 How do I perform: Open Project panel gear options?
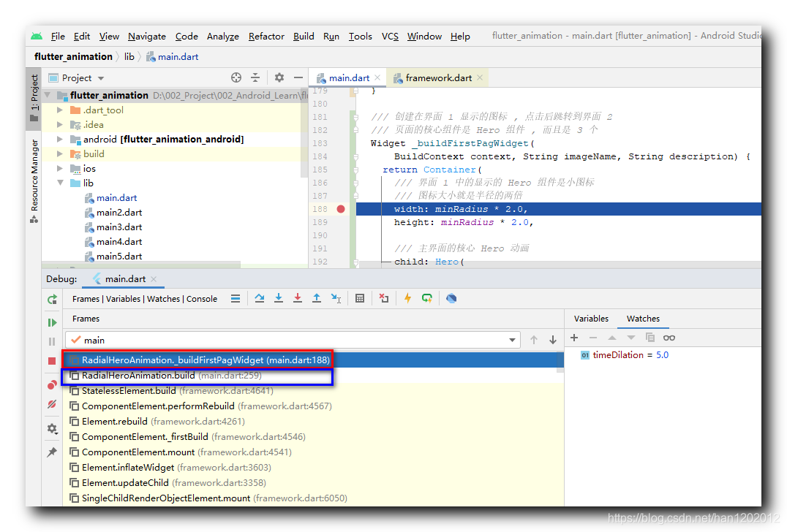click(x=279, y=77)
